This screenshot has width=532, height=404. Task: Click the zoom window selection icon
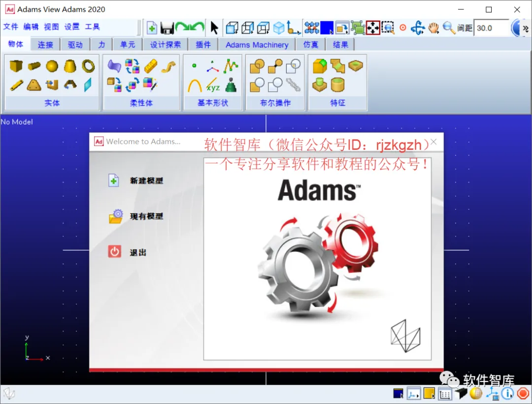[388, 28]
